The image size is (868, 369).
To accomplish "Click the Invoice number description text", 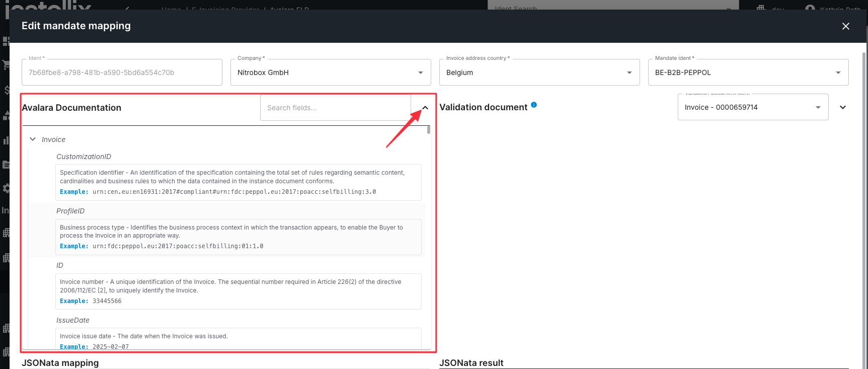I will click(230, 286).
